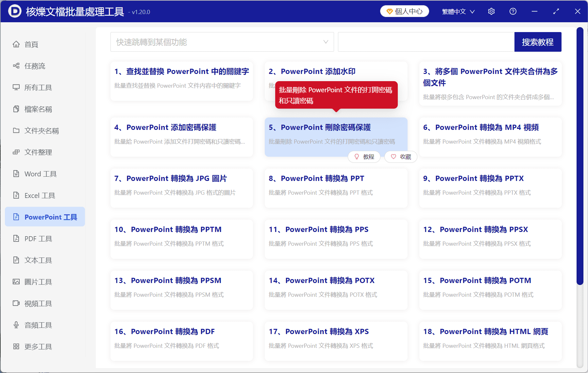Open the 教程 tutorial for tool 5

[x=364, y=157]
